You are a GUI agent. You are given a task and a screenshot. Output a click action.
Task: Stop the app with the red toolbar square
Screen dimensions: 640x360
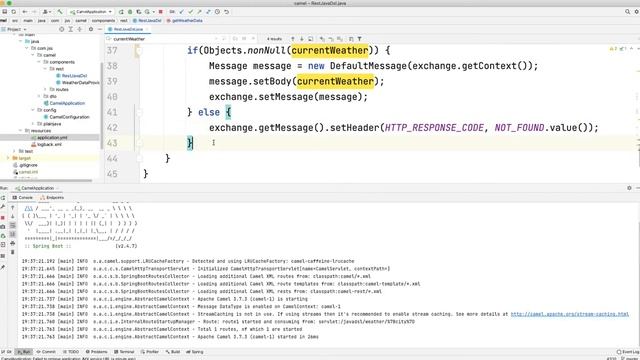click(160, 12)
